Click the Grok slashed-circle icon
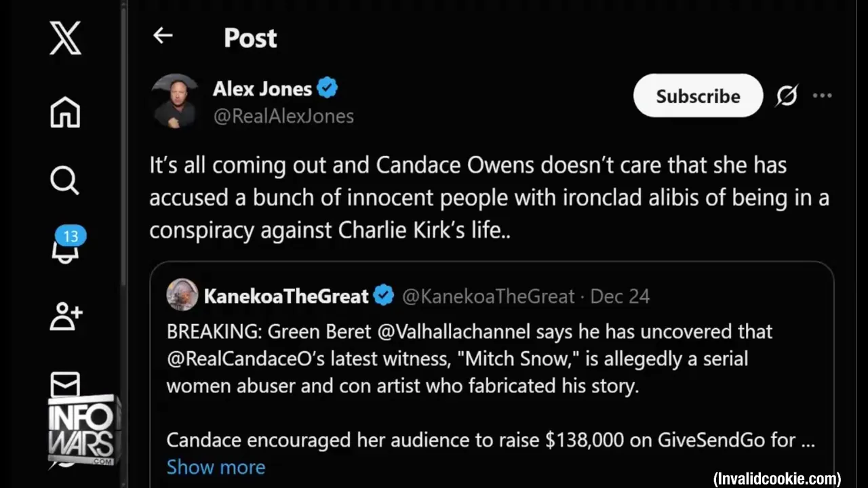 click(x=787, y=96)
